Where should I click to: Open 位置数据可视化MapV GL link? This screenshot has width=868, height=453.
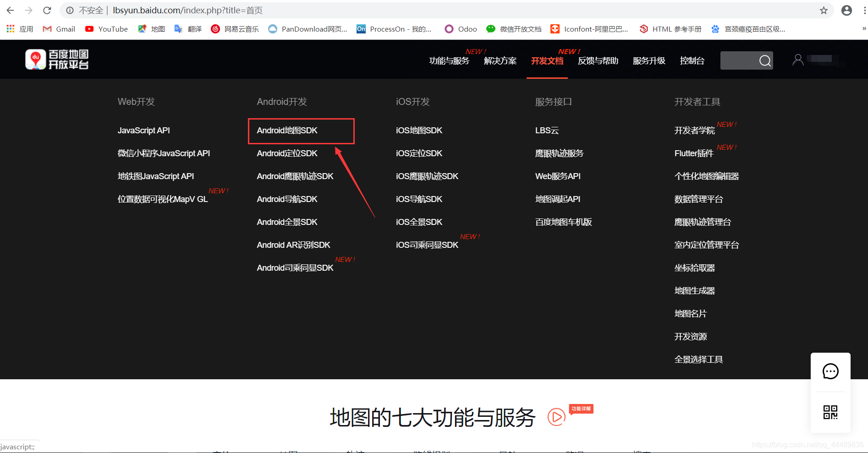163,199
